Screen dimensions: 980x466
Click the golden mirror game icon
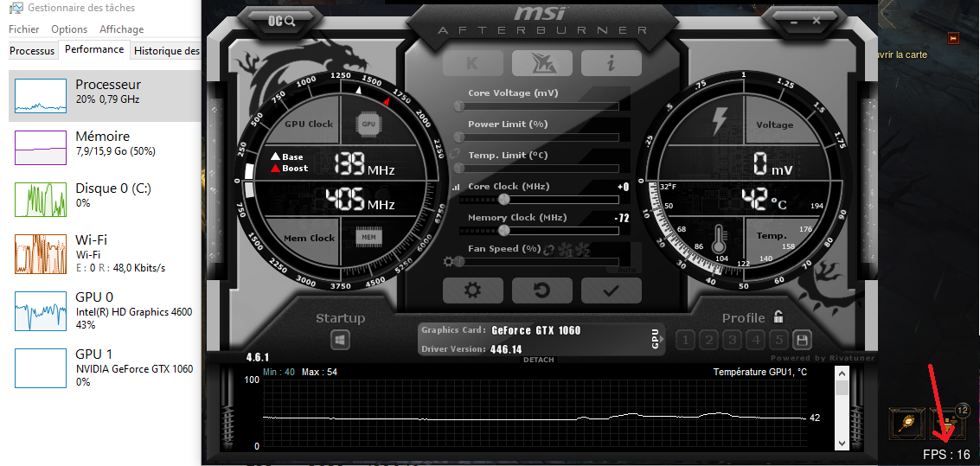click(905, 423)
